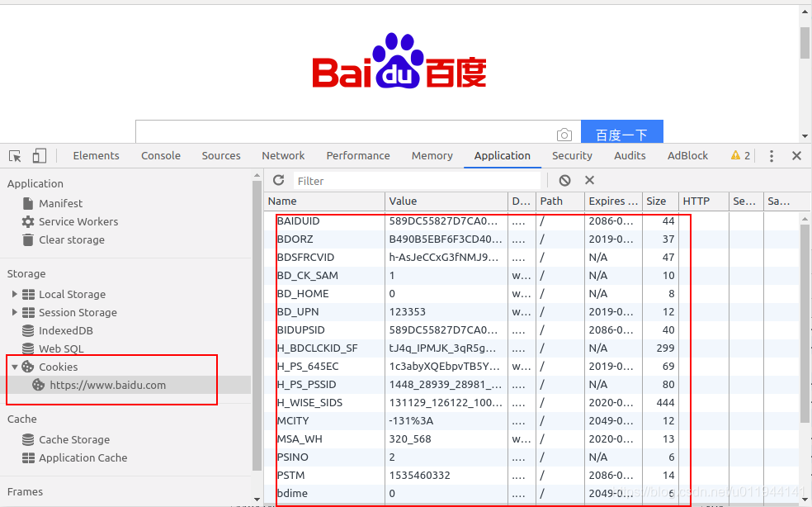Screen dimensions: 812x507
Task: Click the 百度一下 search button
Action: coord(622,131)
